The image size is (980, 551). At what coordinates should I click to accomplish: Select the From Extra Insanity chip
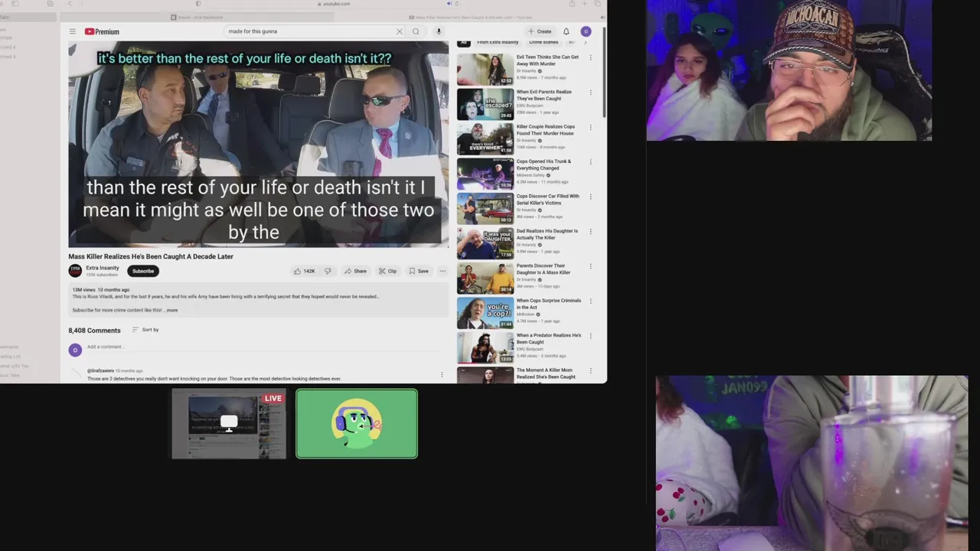coord(498,43)
